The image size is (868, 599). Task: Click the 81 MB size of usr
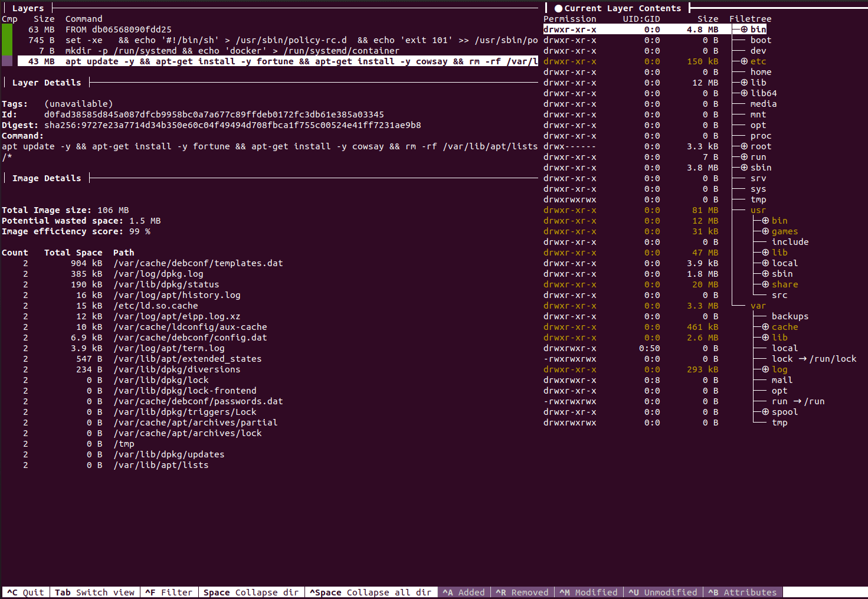pos(705,210)
